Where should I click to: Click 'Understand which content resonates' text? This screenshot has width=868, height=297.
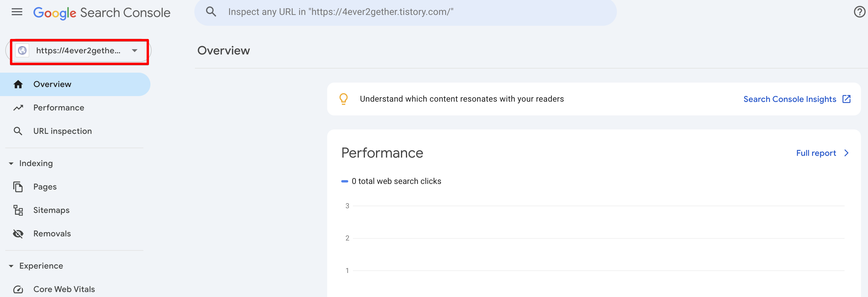tap(462, 99)
